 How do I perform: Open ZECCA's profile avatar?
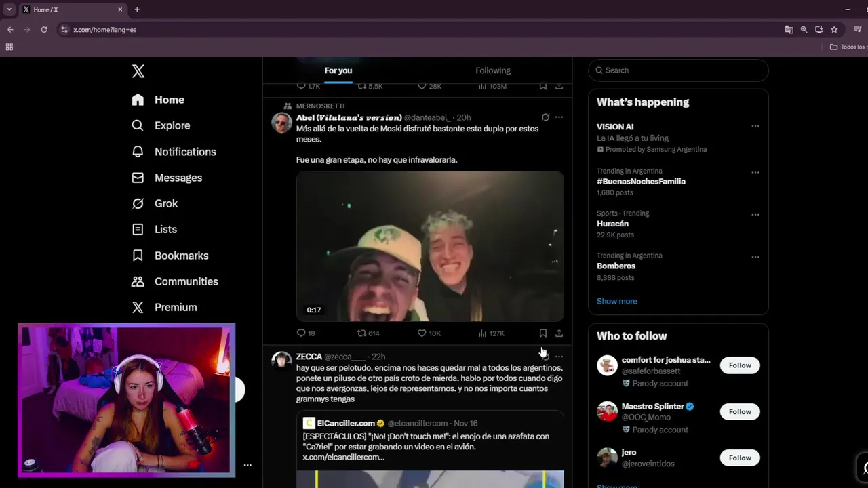point(281,361)
